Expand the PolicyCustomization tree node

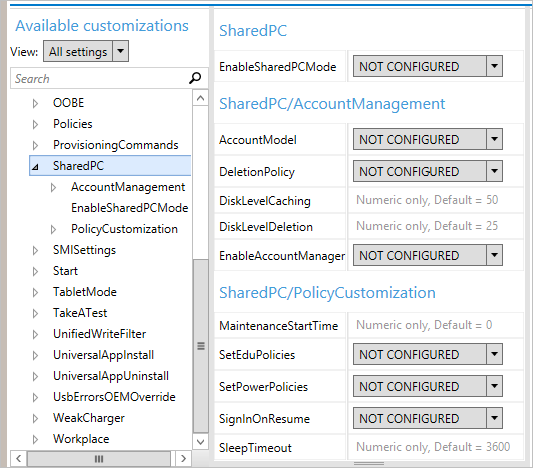(53, 229)
